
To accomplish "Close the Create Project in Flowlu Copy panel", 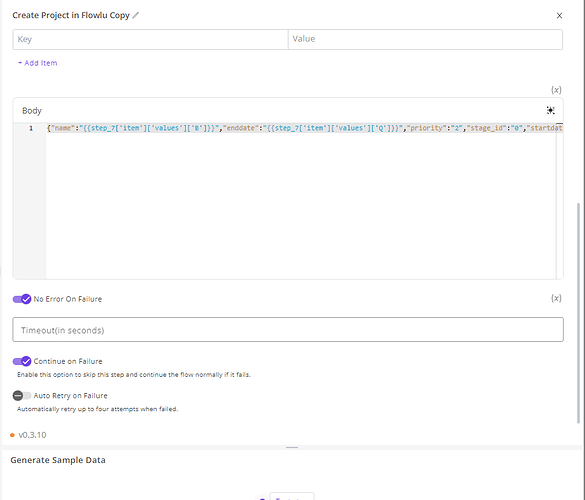I will point(559,15).
